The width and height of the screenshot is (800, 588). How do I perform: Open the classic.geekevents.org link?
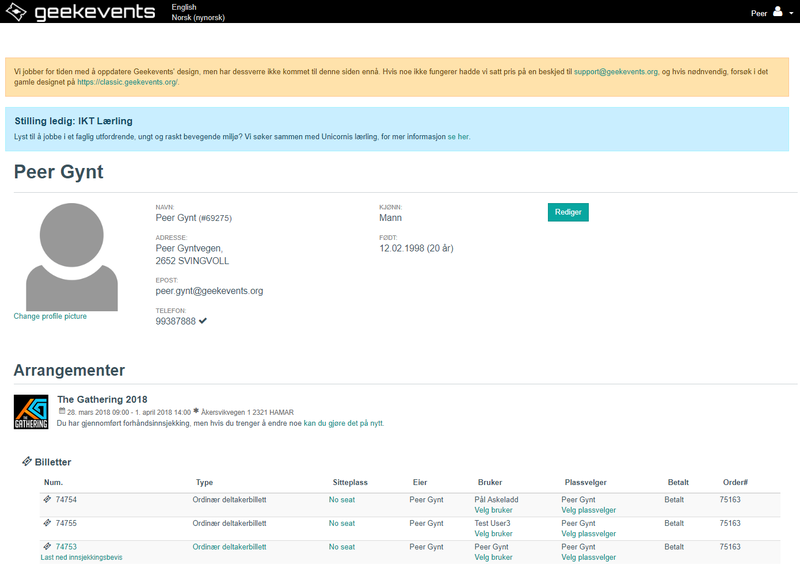coord(127,82)
